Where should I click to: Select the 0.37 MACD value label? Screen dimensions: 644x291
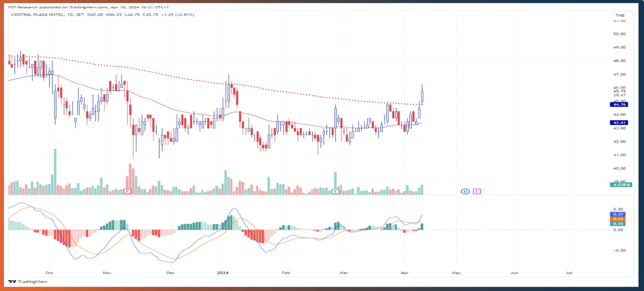pyautogui.click(x=618, y=214)
